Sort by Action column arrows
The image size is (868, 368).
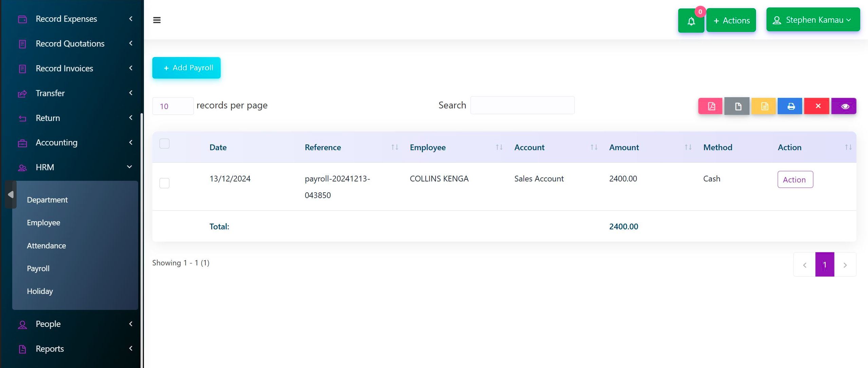pyautogui.click(x=848, y=147)
